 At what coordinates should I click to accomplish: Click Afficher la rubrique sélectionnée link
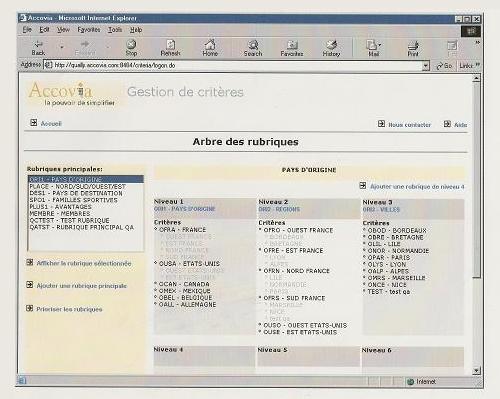84,263
